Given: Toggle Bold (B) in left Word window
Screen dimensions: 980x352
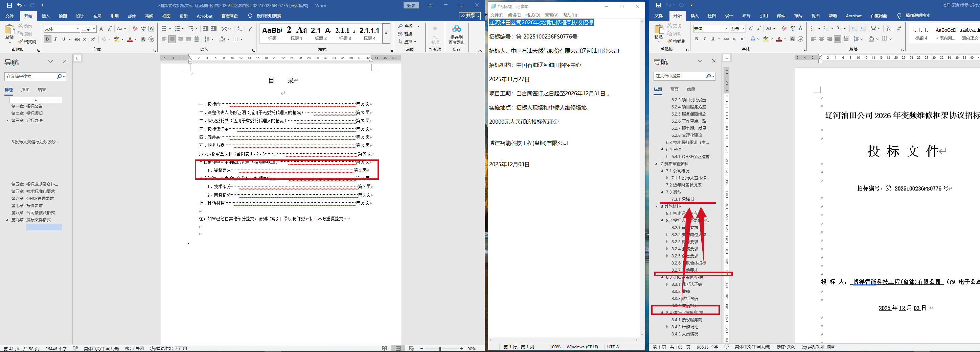Looking at the screenshot, I should pyautogui.click(x=48, y=39).
